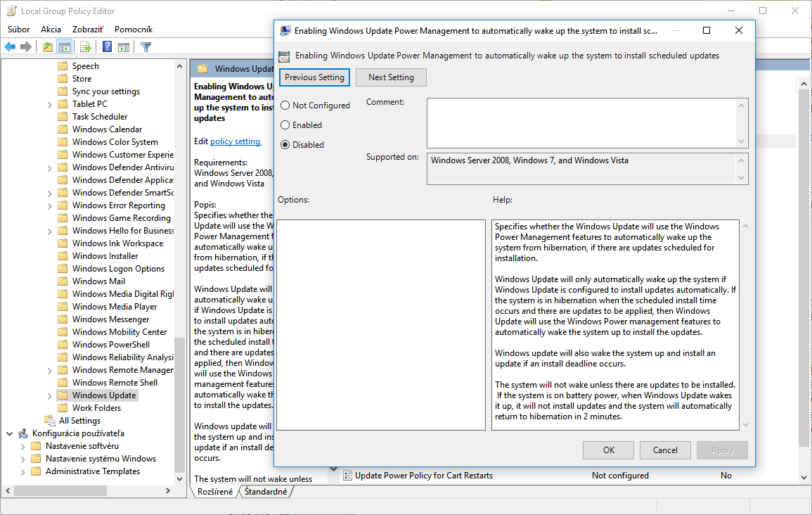Collapse the Konfigurácia používateľa node
This screenshot has height=515, width=812.
[x=10, y=433]
